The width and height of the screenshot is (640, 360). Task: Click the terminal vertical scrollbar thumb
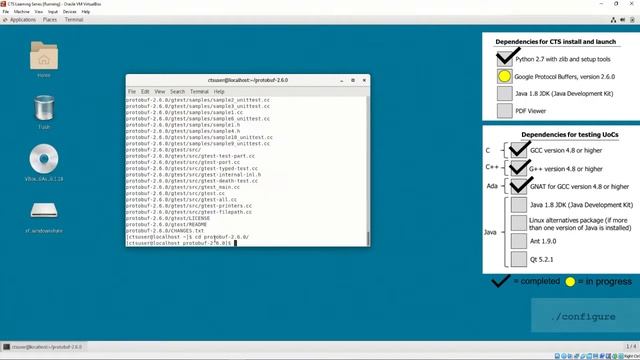tap(368, 238)
